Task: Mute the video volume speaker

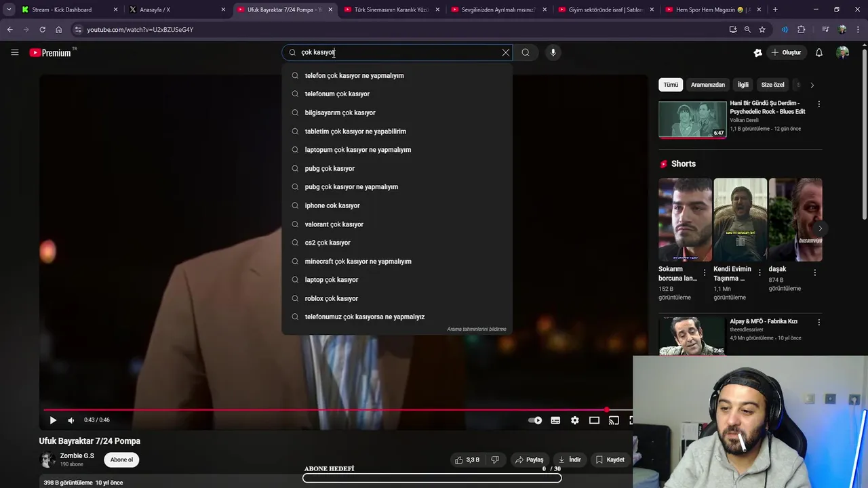Action: click(71, 420)
